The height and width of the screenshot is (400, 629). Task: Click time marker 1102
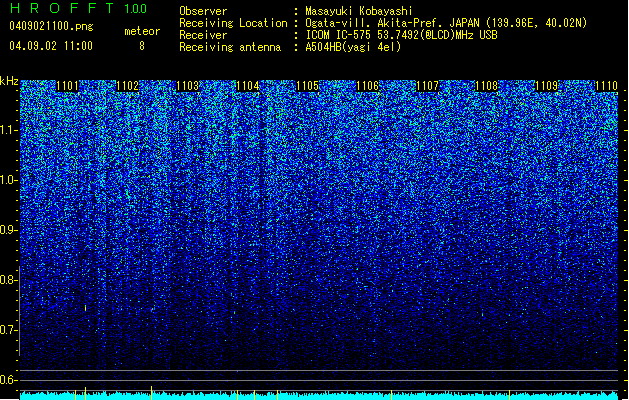[128, 86]
